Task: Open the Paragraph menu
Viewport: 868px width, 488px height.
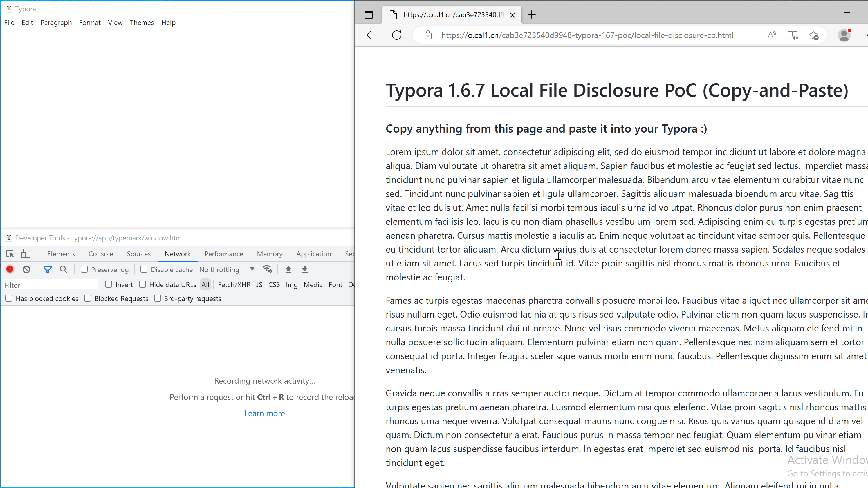Action: pyautogui.click(x=56, y=23)
